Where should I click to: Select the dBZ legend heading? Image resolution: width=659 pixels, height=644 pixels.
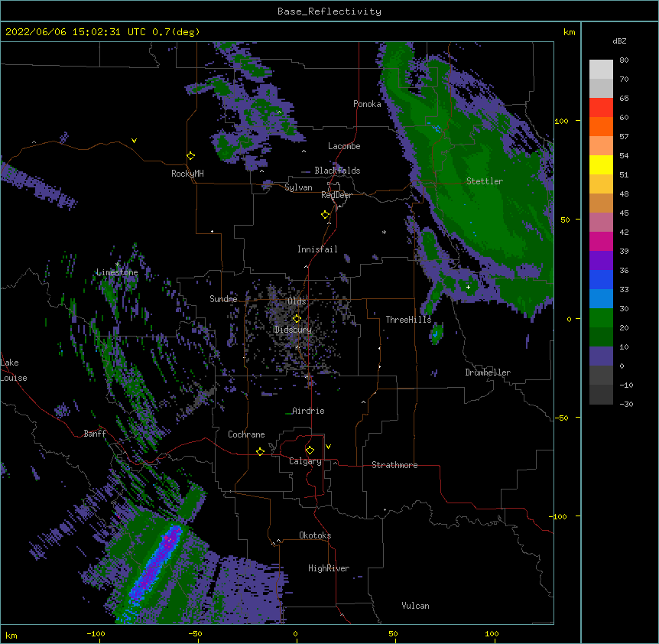(x=619, y=41)
